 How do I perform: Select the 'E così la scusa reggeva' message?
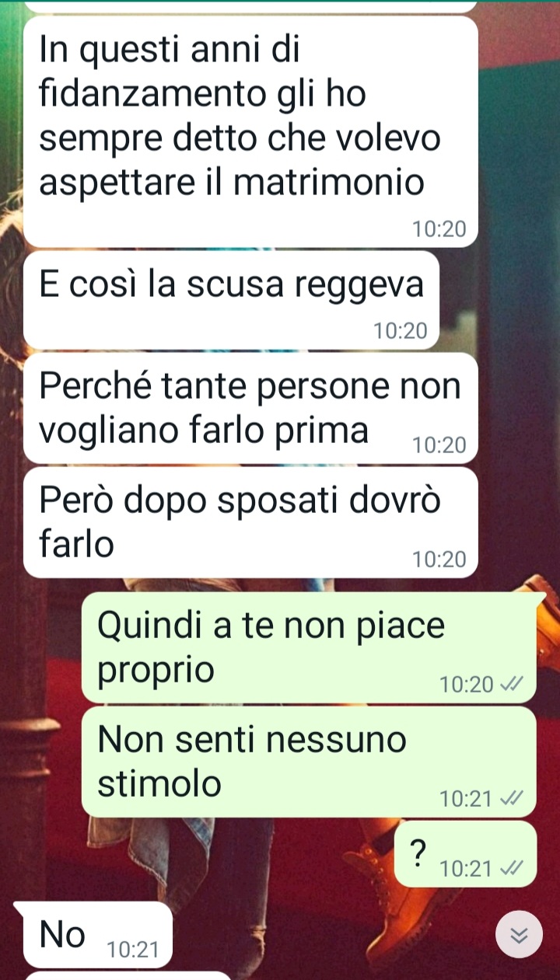click(x=232, y=300)
